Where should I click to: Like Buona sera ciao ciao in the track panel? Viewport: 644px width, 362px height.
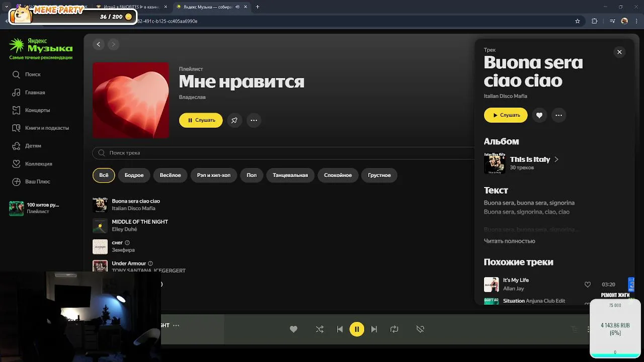539,115
